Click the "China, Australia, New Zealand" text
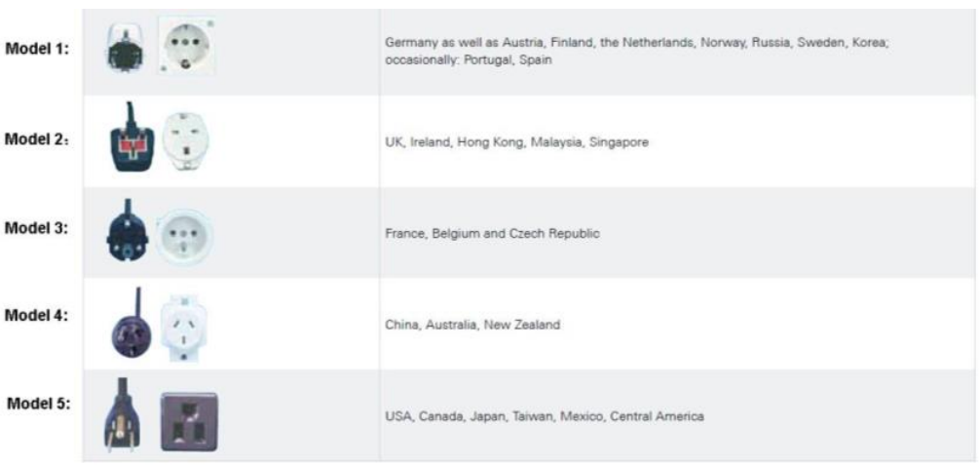Viewport: 980px width, 465px height. pyautogui.click(x=472, y=325)
